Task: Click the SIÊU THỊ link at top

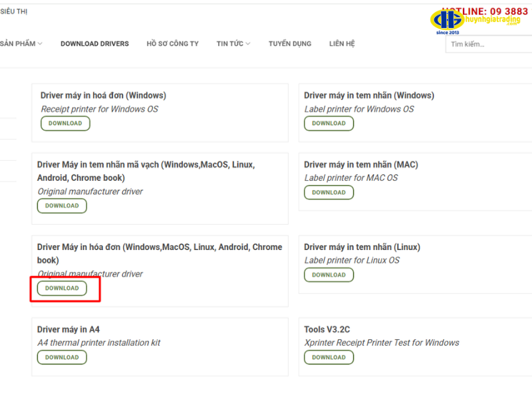Action: click(13, 11)
